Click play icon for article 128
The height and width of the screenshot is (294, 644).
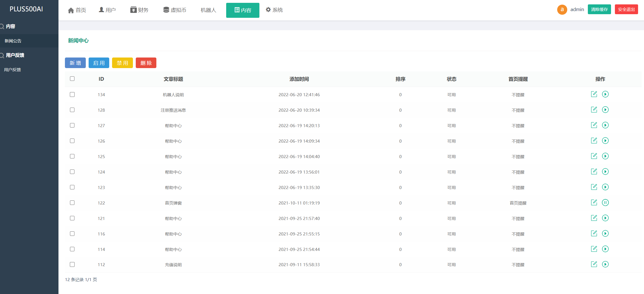point(605,110)
